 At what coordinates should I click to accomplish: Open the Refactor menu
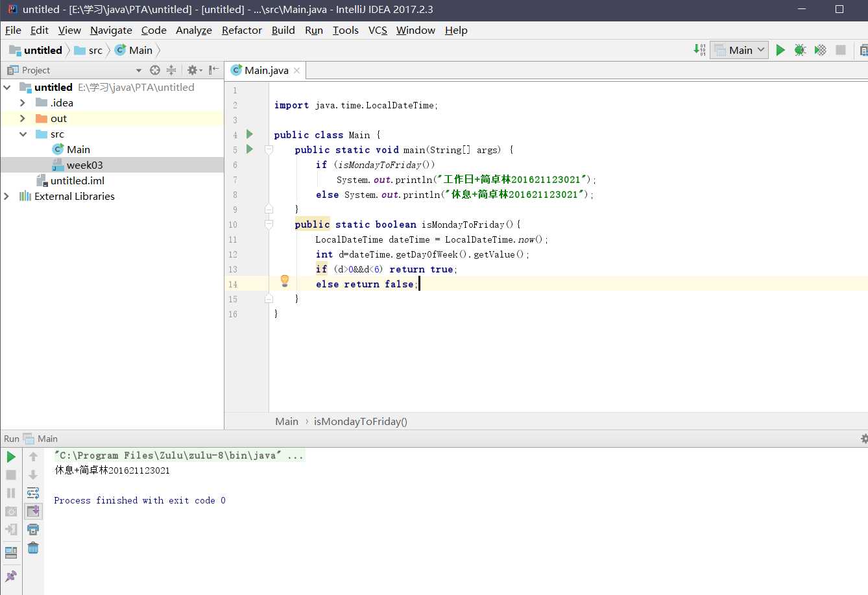(241, 30)
